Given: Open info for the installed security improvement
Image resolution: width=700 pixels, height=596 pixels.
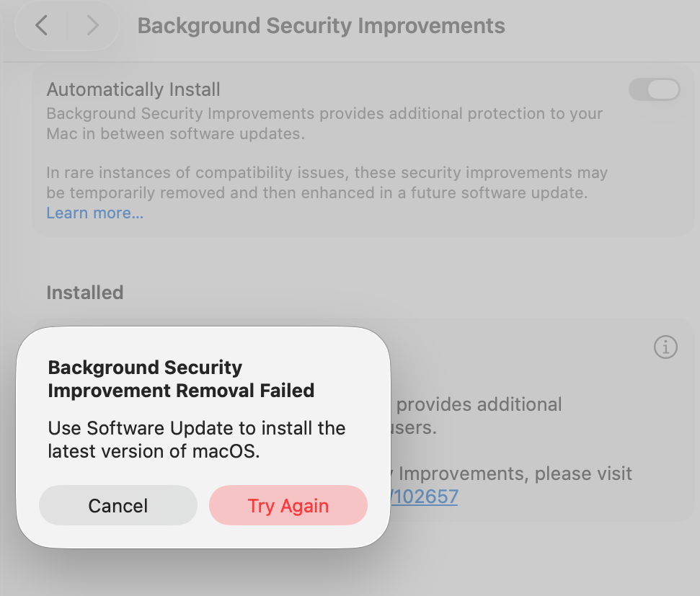Looking at the screenshot, I should 665,347.
